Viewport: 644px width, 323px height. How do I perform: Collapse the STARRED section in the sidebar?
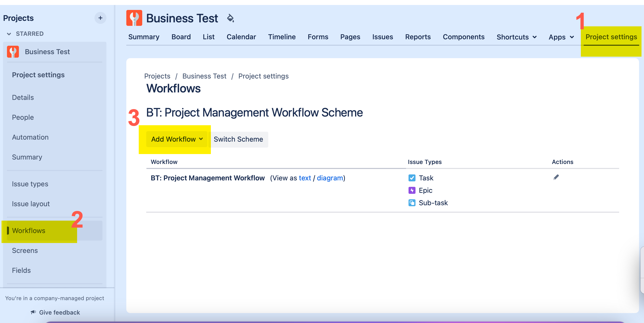click(9, 34)
